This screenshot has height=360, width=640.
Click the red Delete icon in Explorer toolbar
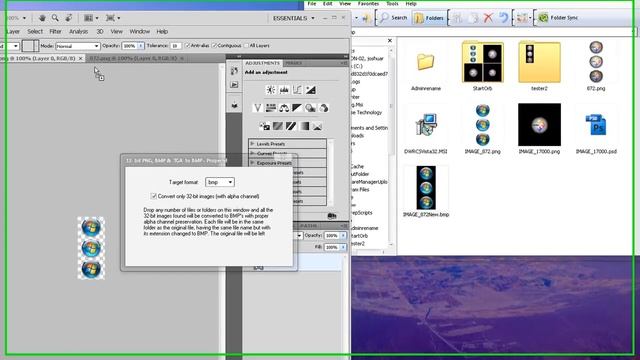click(x=488, y=18)
